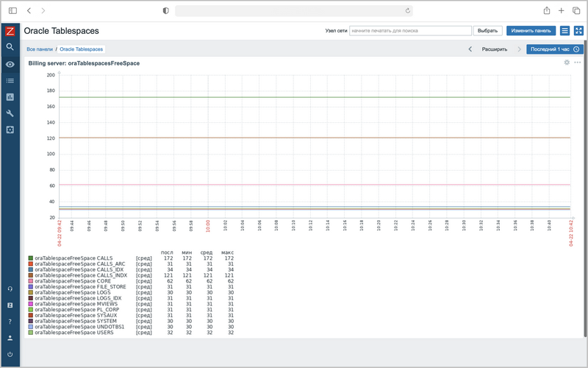The width and height of the screenshot is (588, 368).
Task: Toggle the browser sidebar panel
Action: 12,10
